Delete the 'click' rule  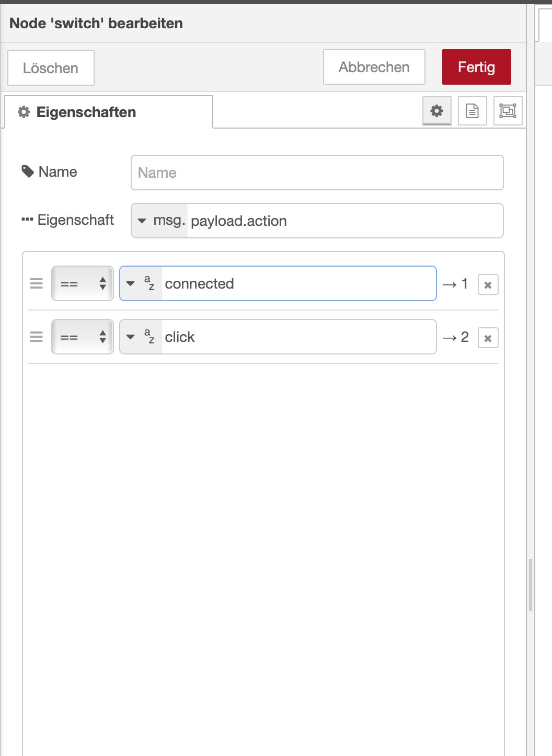[x=488, y=338]
